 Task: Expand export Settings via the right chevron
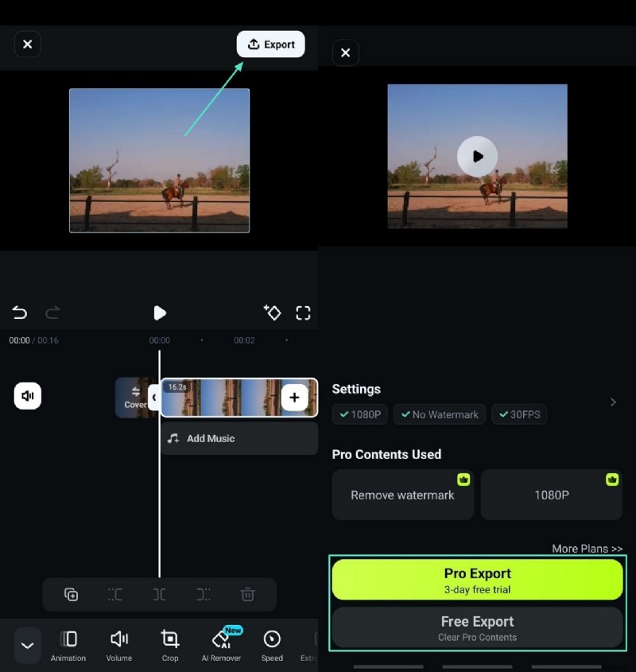tap(613, 402)
